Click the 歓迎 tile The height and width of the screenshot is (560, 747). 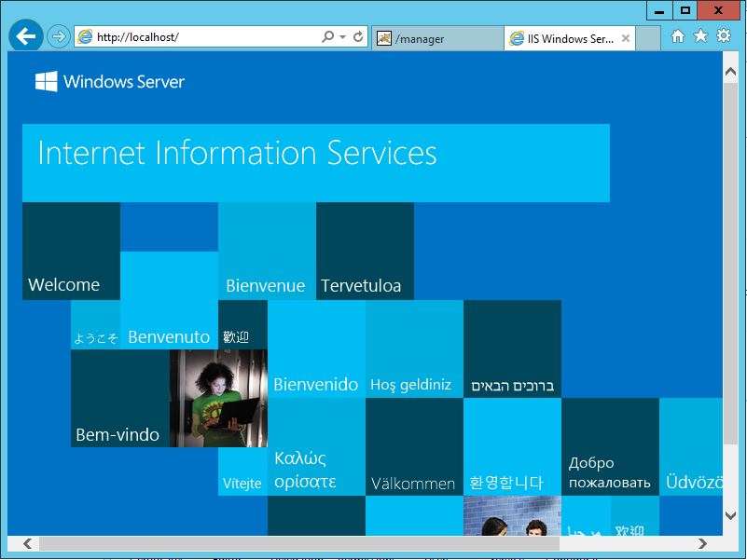[242, 325]
